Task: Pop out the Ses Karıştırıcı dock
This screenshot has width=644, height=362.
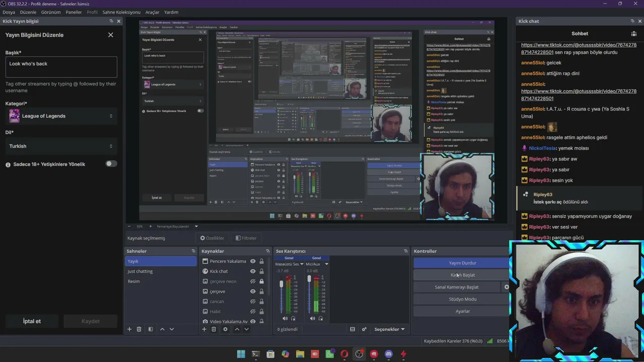Action: tap(406, 251)
